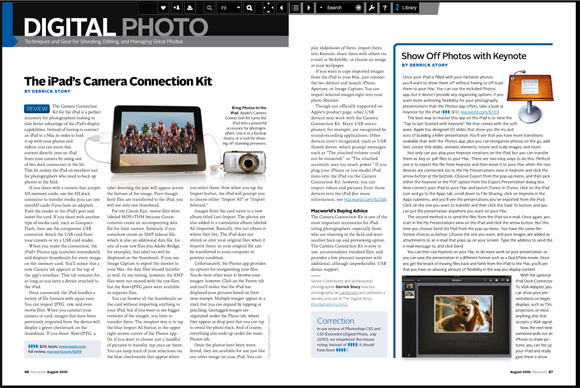This screenshot has width=580, height=388.
Task: Follow the macworld.com link in Keynote sidebar
Action: click(479, 112)
